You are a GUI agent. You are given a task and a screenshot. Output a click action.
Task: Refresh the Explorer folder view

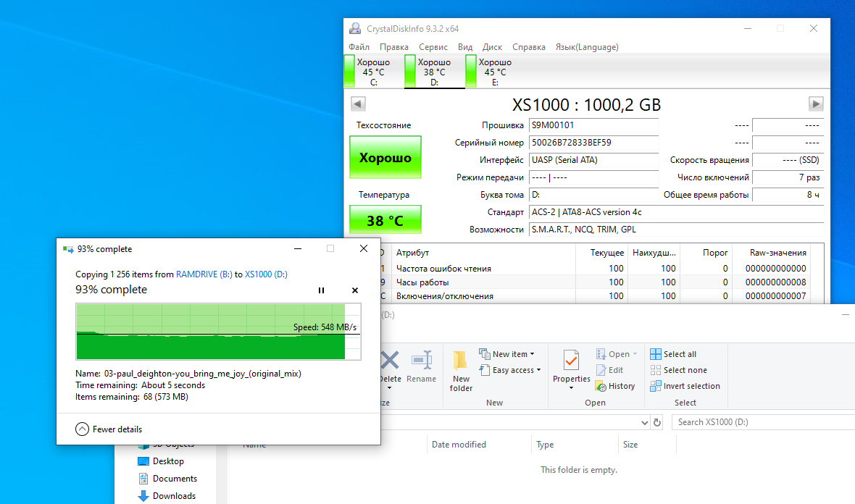click(657, 423)
